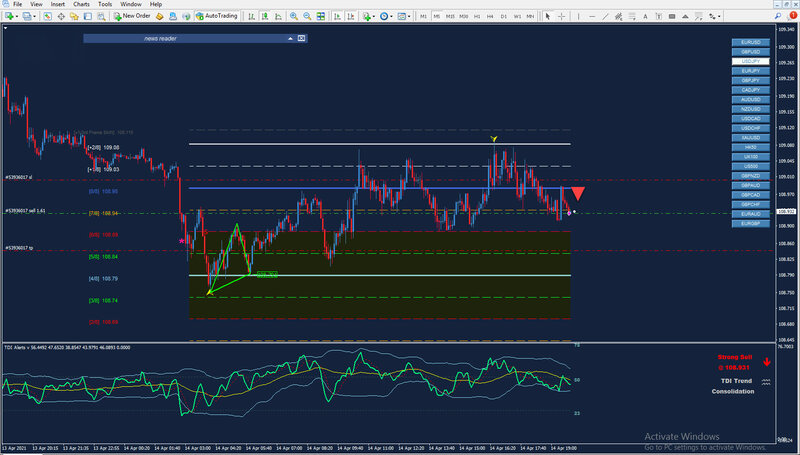Toggle the Navigator folder-star icon

click(74, 16)
